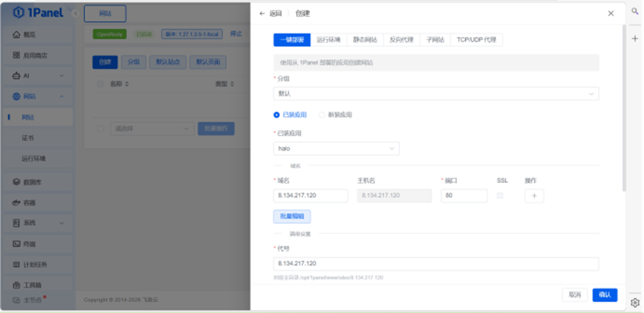Sort by 类型 column arrows

click(232, 84)
